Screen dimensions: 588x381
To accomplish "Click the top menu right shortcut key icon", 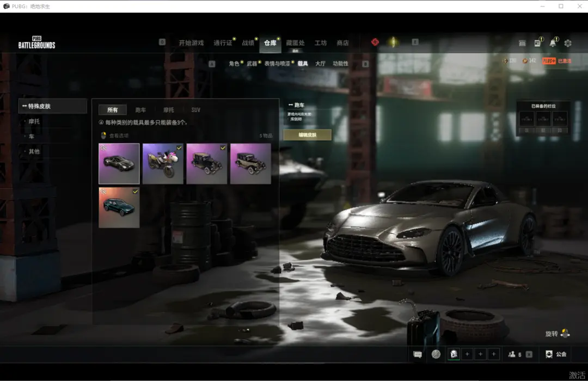I will click(x=415, y=42).
